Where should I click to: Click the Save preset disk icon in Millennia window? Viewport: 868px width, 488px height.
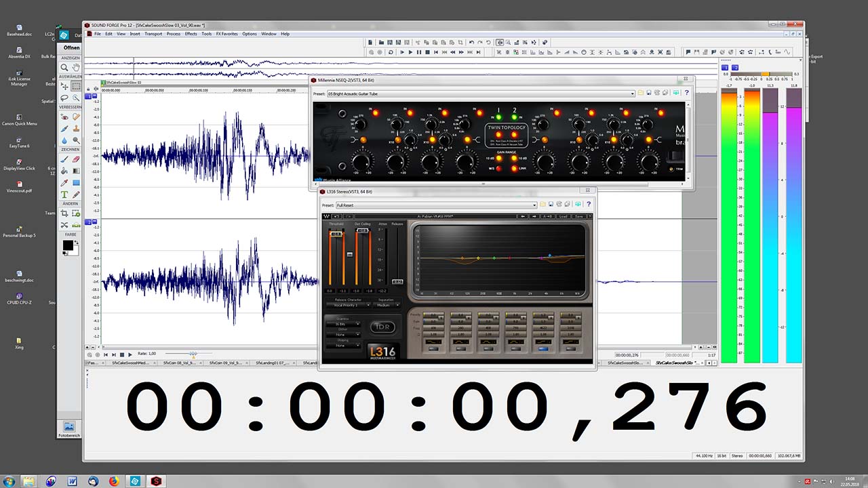pyautogui.click(x=649, y=93)
